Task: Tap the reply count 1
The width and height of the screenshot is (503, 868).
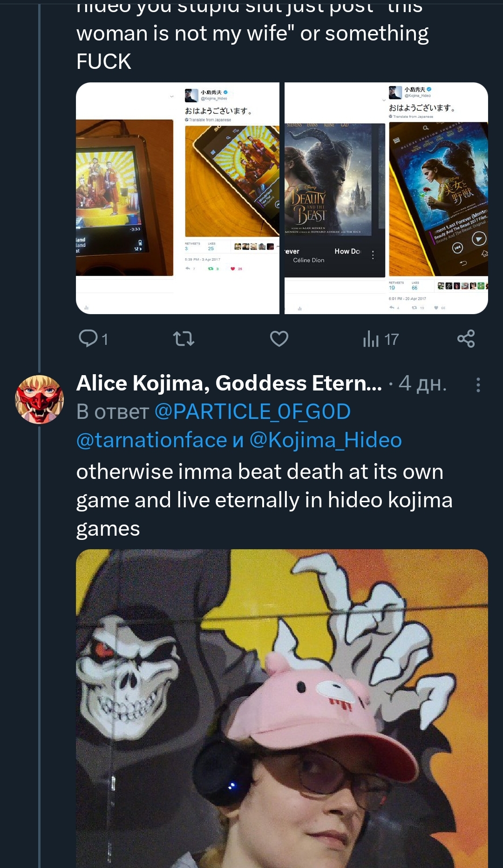Action: (x=105, y=339)
